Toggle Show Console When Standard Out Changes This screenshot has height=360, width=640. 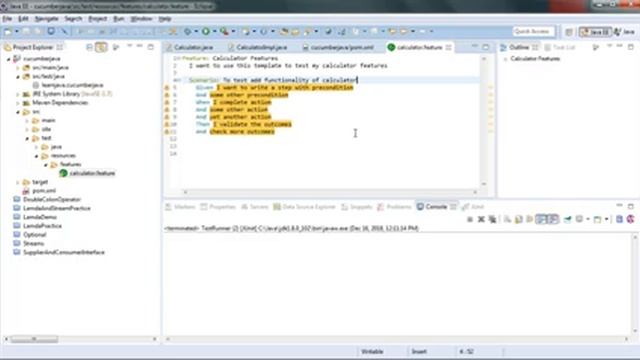(x=541, y=220)
